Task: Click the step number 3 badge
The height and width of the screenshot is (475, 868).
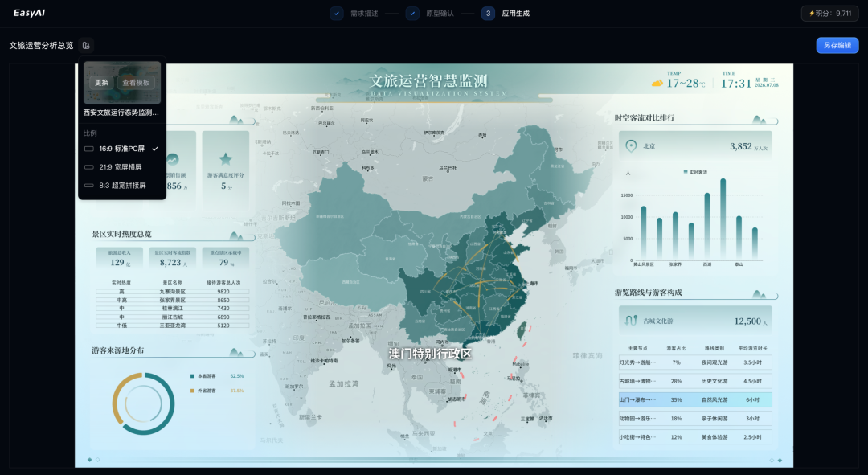Action: [489, 14]
